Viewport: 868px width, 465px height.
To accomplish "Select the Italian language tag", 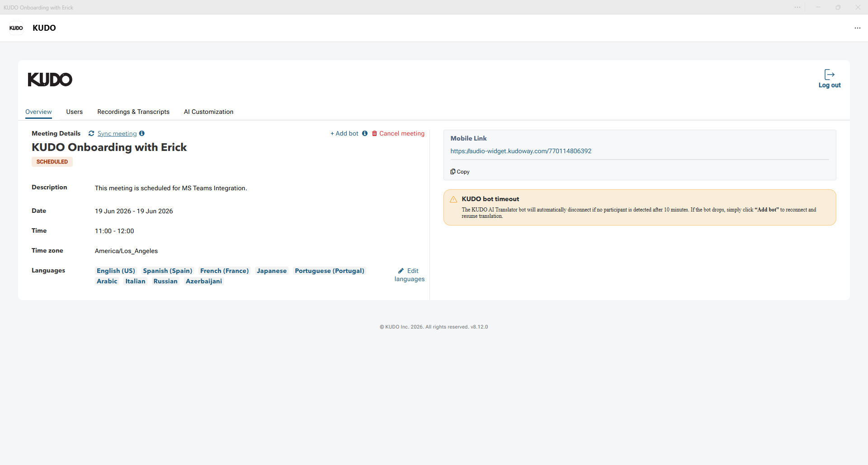I will click(136, 281).
